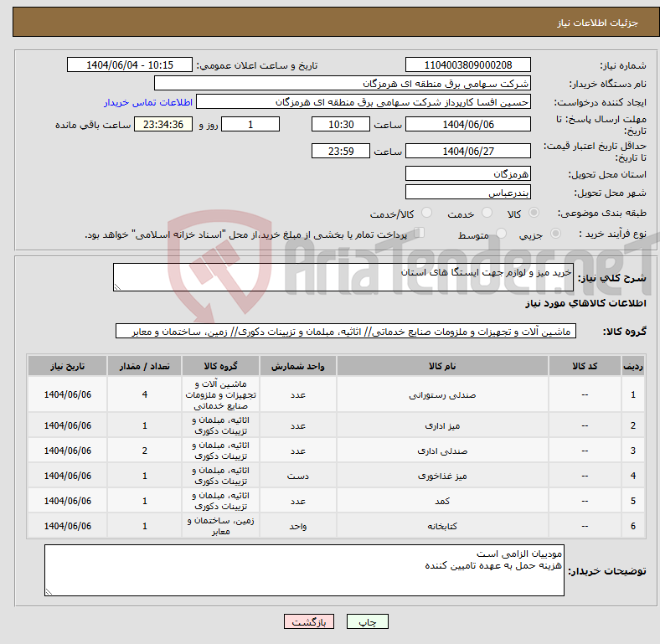Click the کد کالا column header

[x=585, y=366]
